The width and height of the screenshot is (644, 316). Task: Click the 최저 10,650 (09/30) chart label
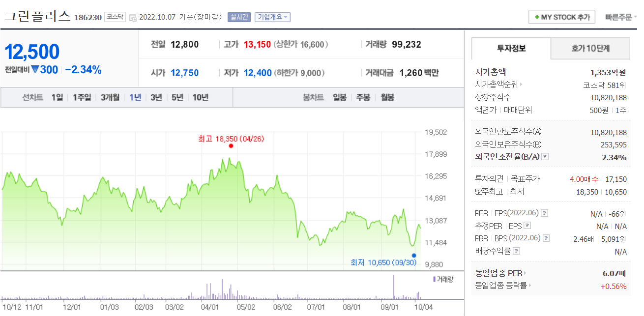coord(383,262)
